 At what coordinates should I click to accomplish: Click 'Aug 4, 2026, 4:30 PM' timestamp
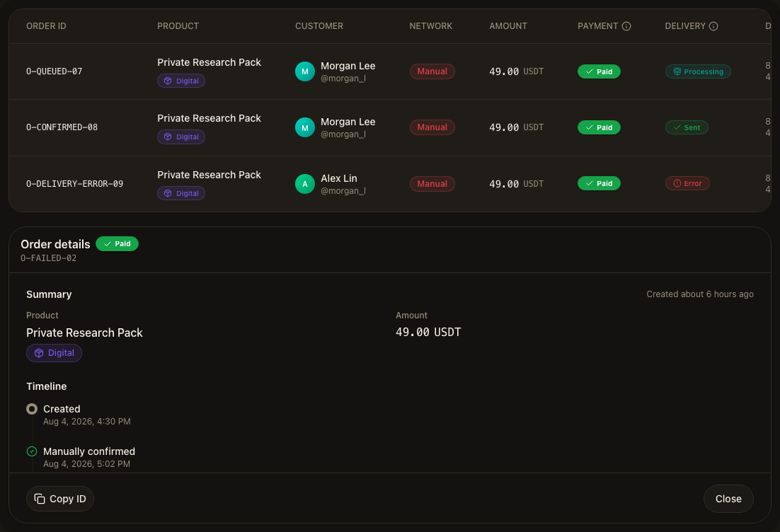tap(87, 422)
